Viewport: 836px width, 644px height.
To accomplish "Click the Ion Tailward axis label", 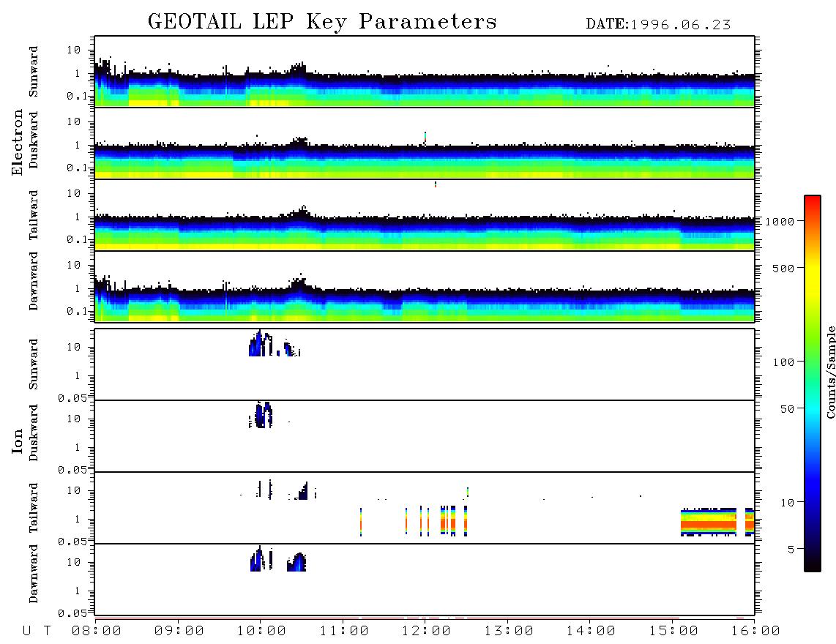I will (x=34, y=508).
